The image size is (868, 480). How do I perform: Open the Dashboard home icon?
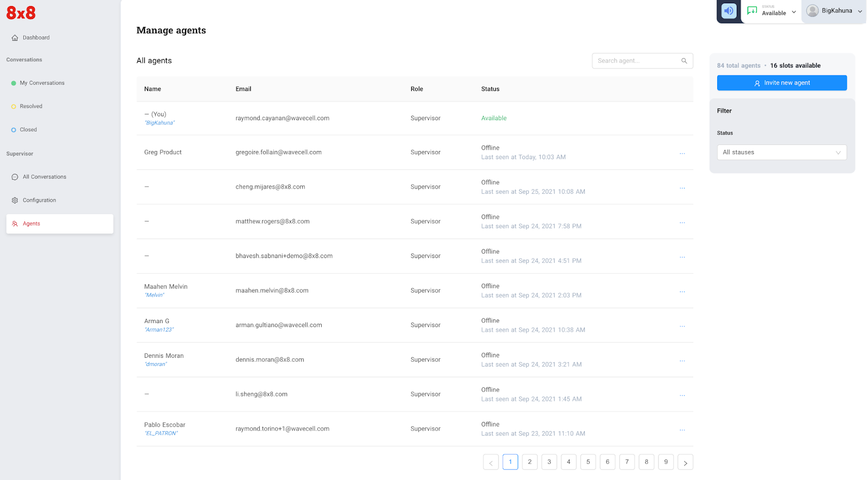pos(15,38)
